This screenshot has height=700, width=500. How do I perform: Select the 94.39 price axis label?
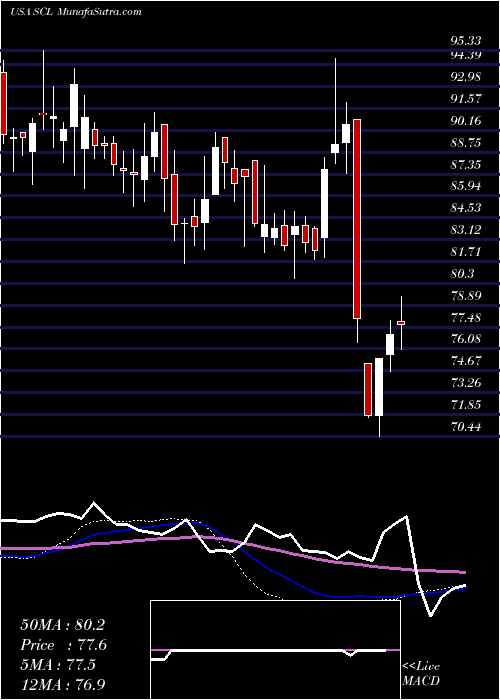click(x=466, y=55)
